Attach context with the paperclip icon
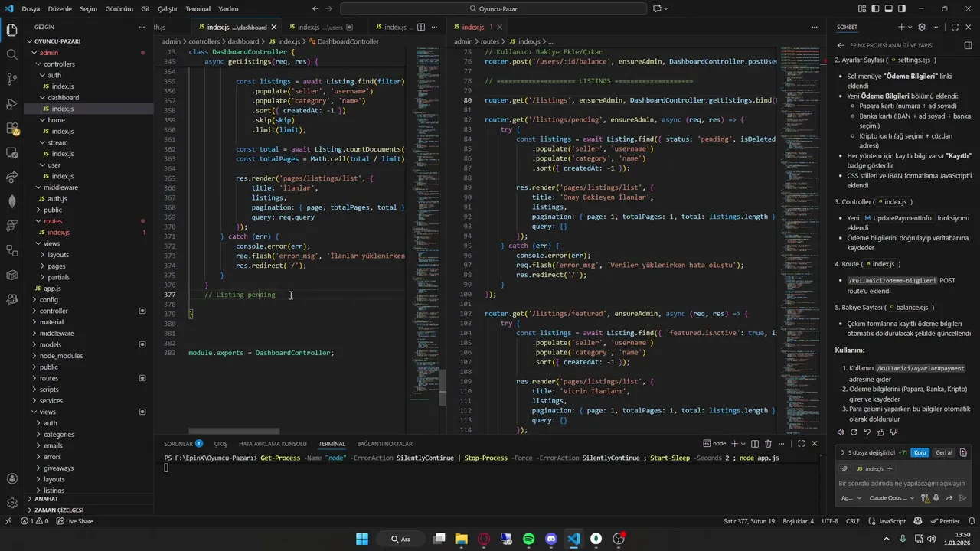This screenshot has height=551, width=980. coord(844,468)
